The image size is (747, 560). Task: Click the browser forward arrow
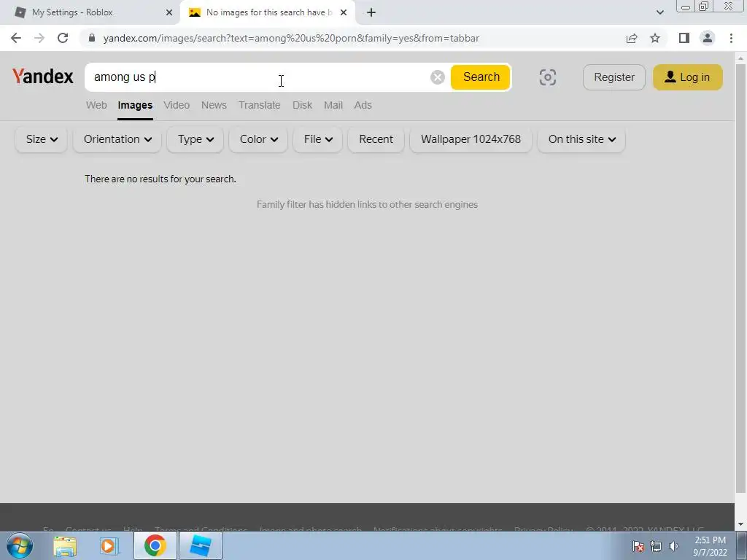point(39,38)
